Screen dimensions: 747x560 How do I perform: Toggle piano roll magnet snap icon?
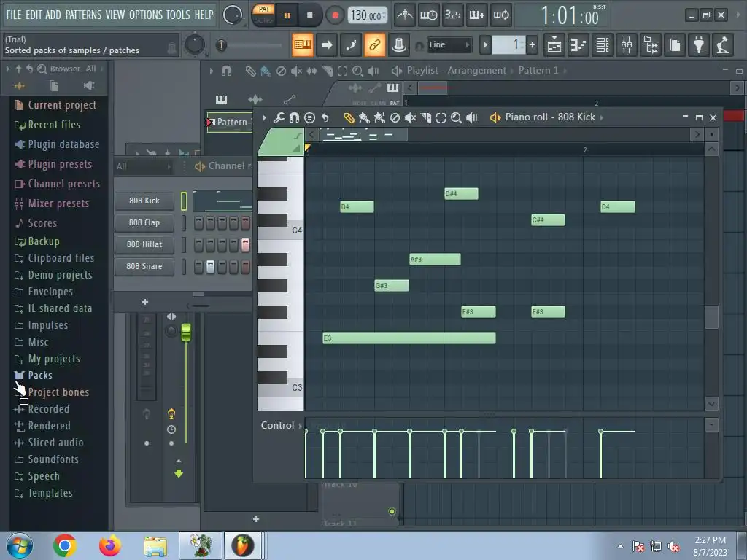click(x=295, y=117)
